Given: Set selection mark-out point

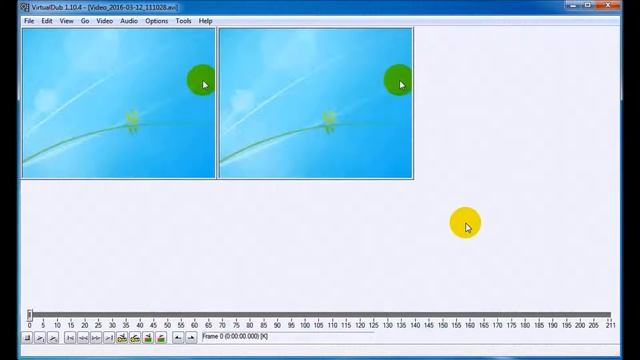Looking at the screenshot, I should tap(191, 338).
